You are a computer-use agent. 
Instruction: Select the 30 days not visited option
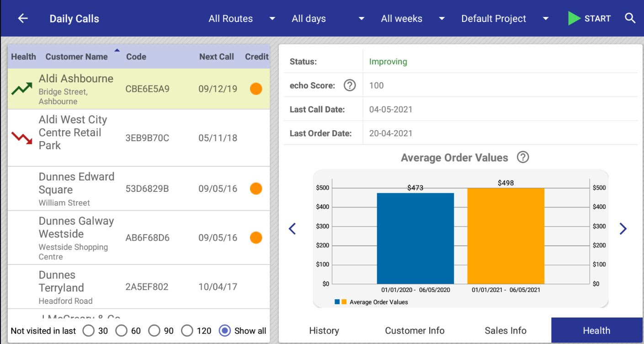coord(89,330)
